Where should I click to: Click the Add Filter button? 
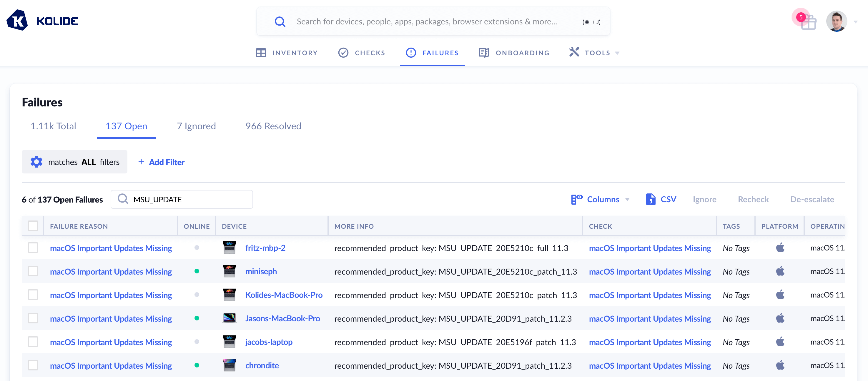tap(162, 162)
